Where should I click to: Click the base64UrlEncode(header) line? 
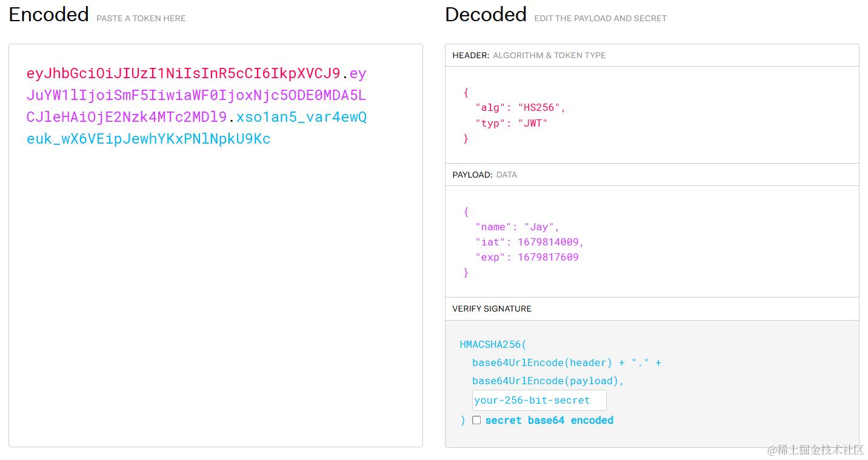pyautogui.click(x=567, y=362)
